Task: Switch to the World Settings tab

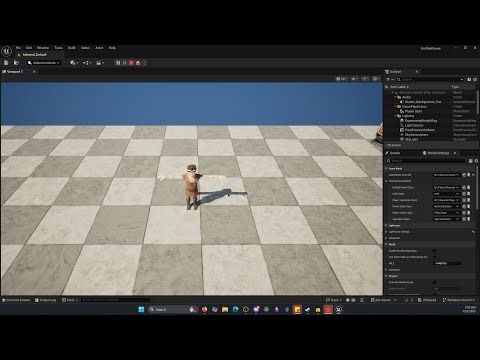Action: pyautogui.click(x=438, y=153)
